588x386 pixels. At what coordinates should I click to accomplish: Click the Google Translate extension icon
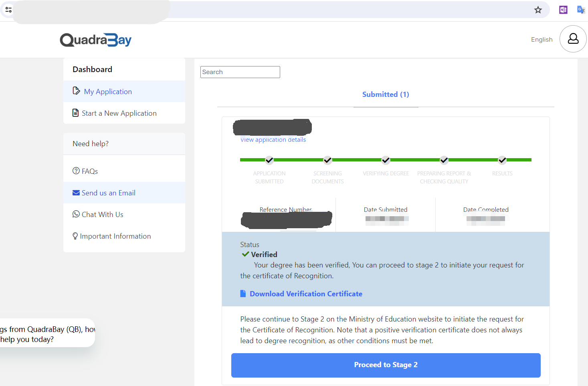coord(581,10)
